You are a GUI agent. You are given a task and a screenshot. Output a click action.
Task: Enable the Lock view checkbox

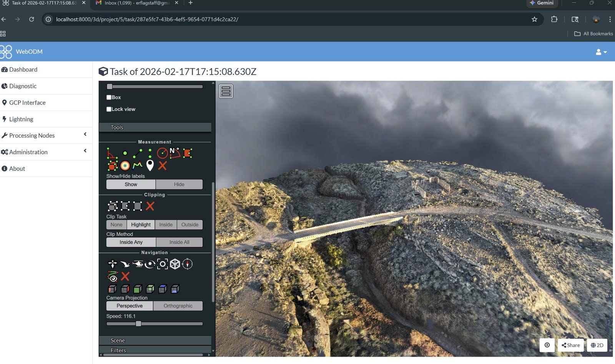click(x=109, y=109)
